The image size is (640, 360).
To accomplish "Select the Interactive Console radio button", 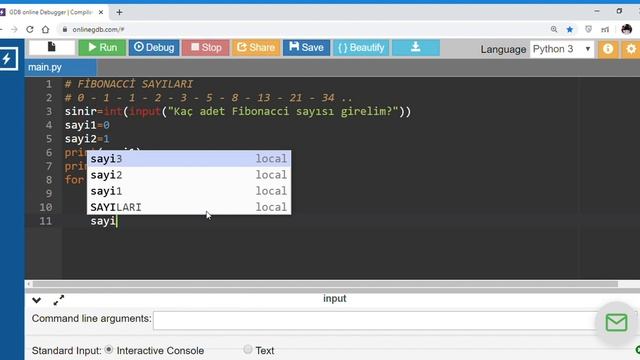I will point(109,350).
